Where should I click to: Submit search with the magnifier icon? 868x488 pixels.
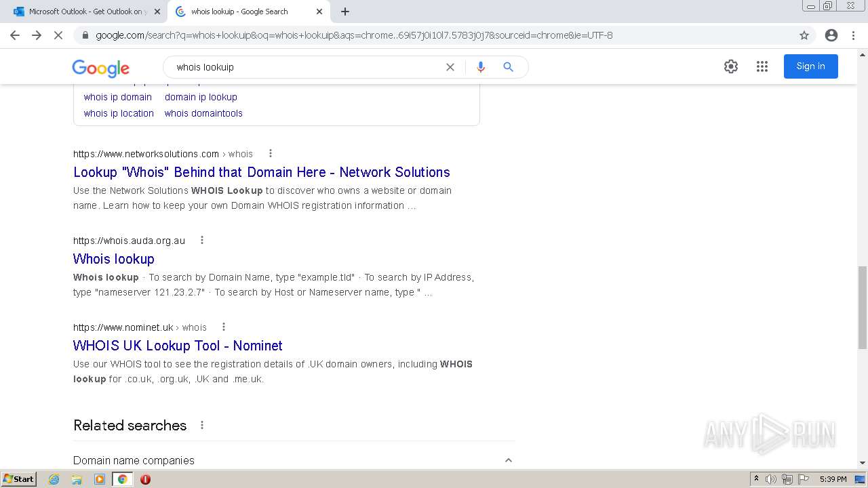(x=508, y=67)
